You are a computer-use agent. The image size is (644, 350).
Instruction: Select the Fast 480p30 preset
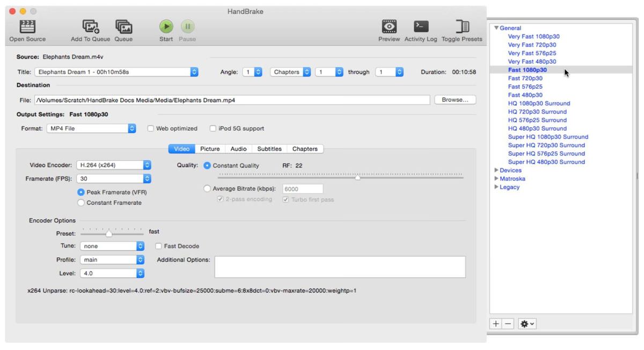point(525,95)
